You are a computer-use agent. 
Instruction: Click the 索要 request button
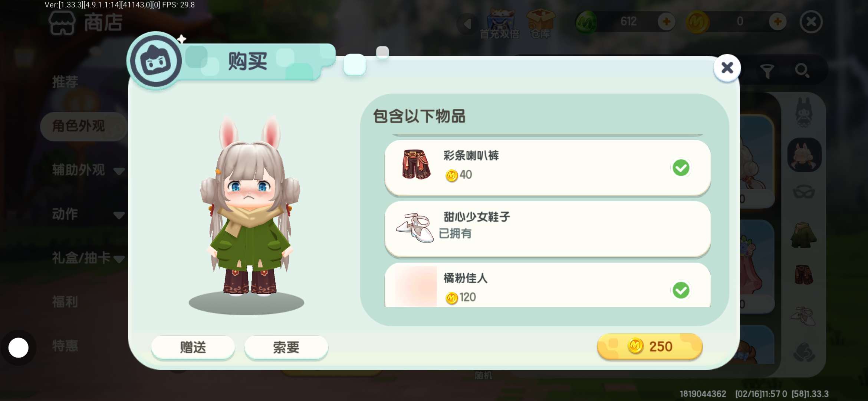(x=286, y=347)
